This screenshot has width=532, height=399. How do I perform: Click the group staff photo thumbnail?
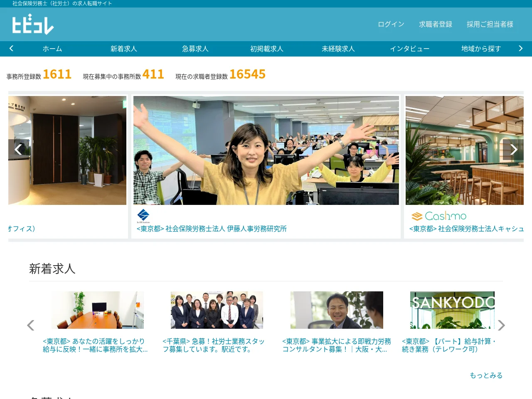[x=217, y=310]
